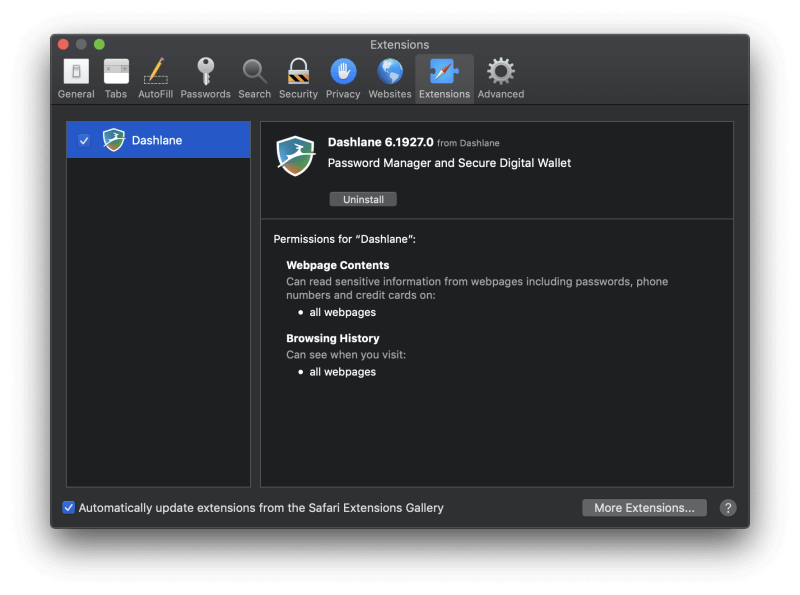Open the Privacy preferences pane
Viewport: 800px width, 595px height.
[343, 79]
